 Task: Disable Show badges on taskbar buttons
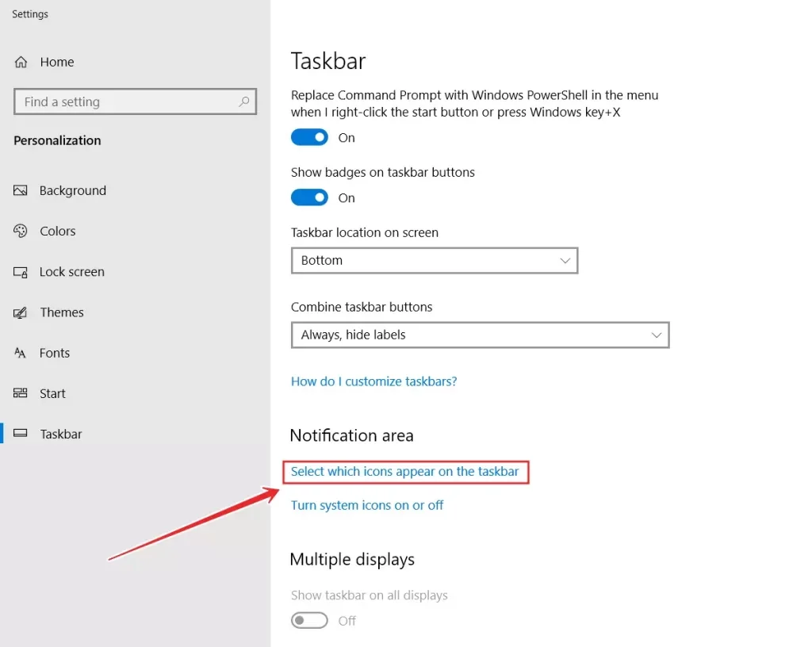(309, 197)
